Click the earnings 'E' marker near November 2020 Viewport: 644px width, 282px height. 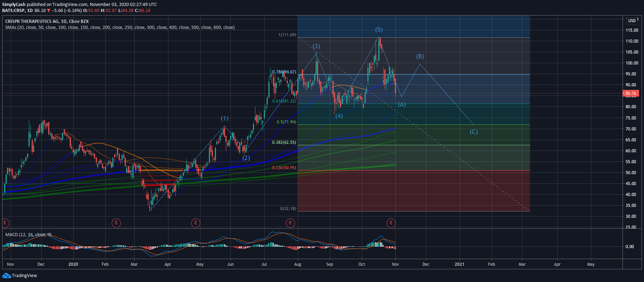391,223
